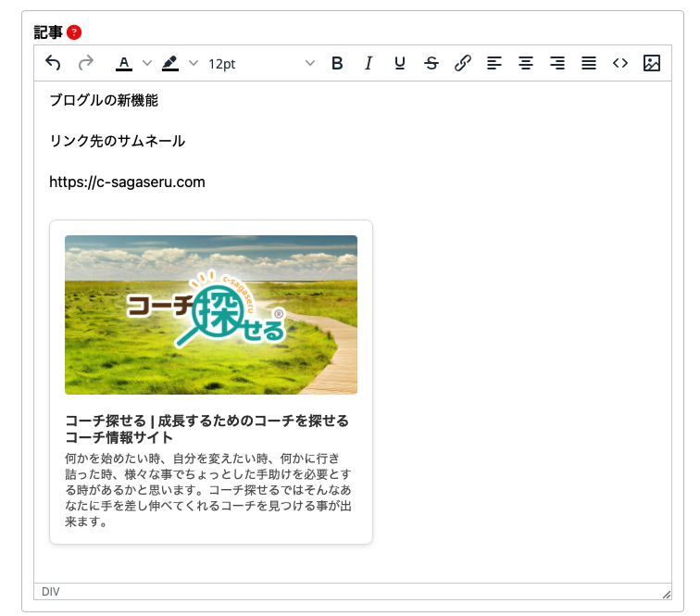Justify the text
The image size is (700, 616).
coord(589,63)
